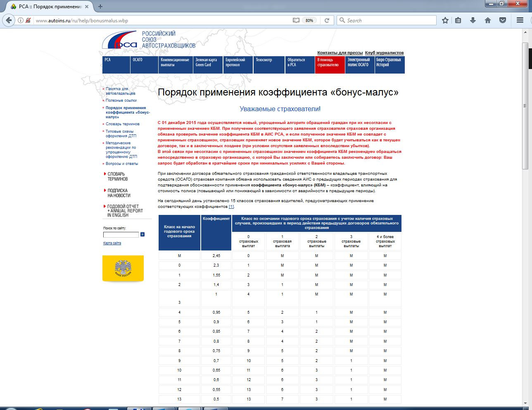Open the Firefox hamburger menu
This screenshot has height=410, width=532.
[x=520, y=20]
